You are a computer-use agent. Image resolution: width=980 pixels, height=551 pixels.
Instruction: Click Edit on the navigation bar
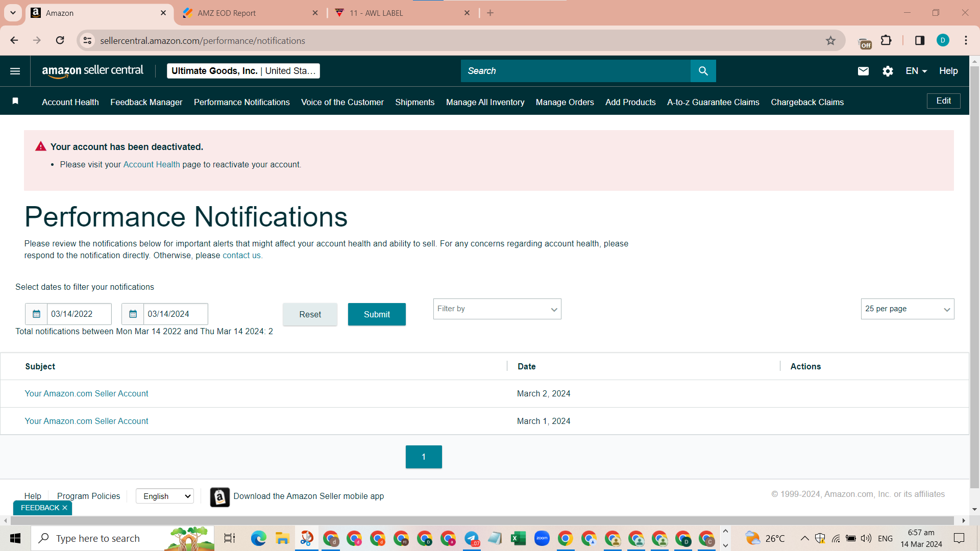943,101
